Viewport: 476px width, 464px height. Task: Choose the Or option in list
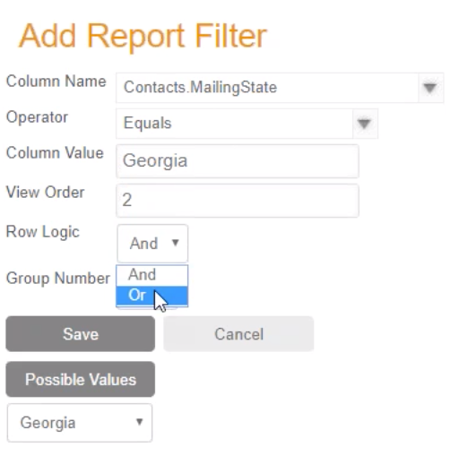pyautogui.click(x=152, y=295)
